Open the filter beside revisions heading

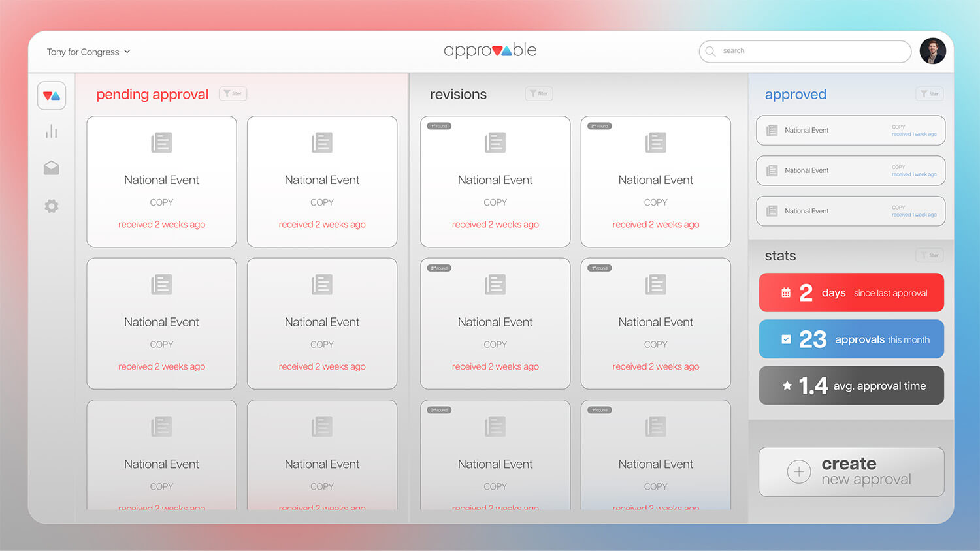(539, 94)
